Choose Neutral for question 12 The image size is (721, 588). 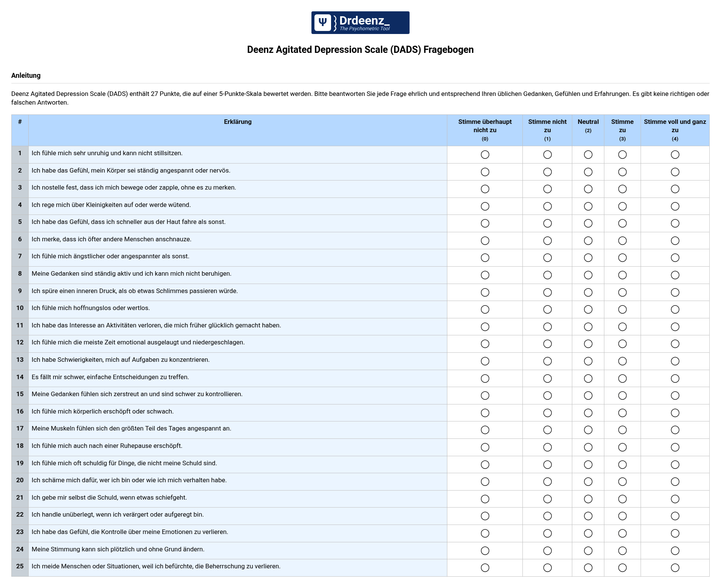click(x=588, y=344)
